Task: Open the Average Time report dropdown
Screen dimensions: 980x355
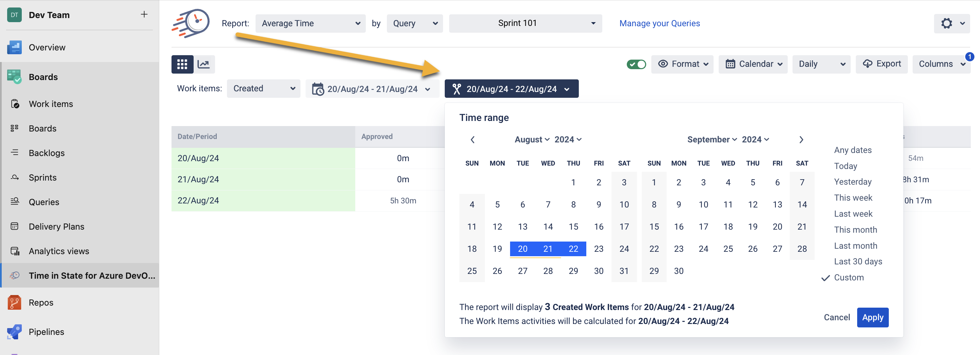Action: pos(310,23)
